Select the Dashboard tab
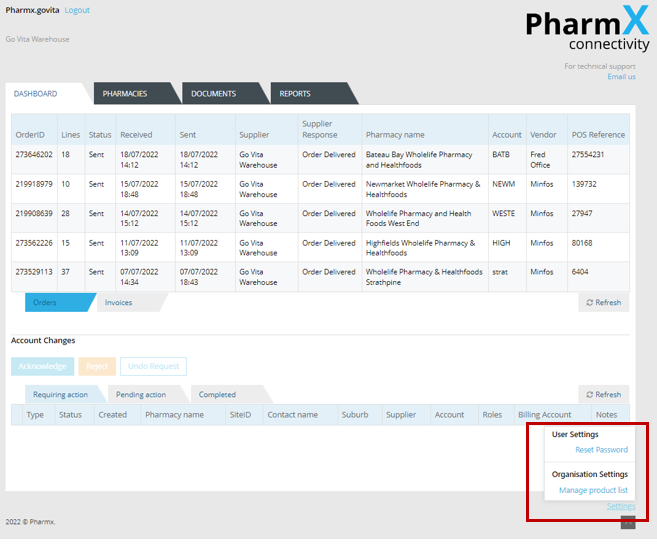 (x=36, y=94)
